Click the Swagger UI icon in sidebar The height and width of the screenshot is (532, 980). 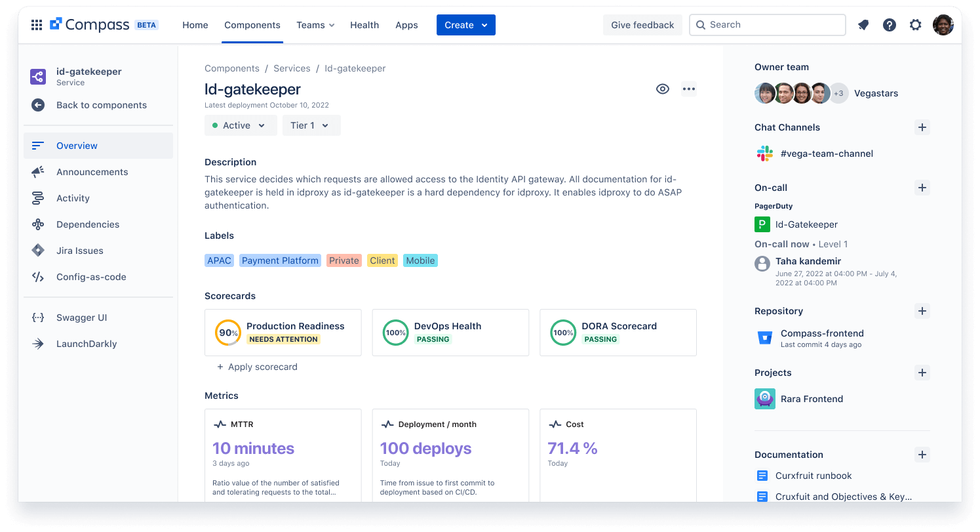[x=37, y=317]
